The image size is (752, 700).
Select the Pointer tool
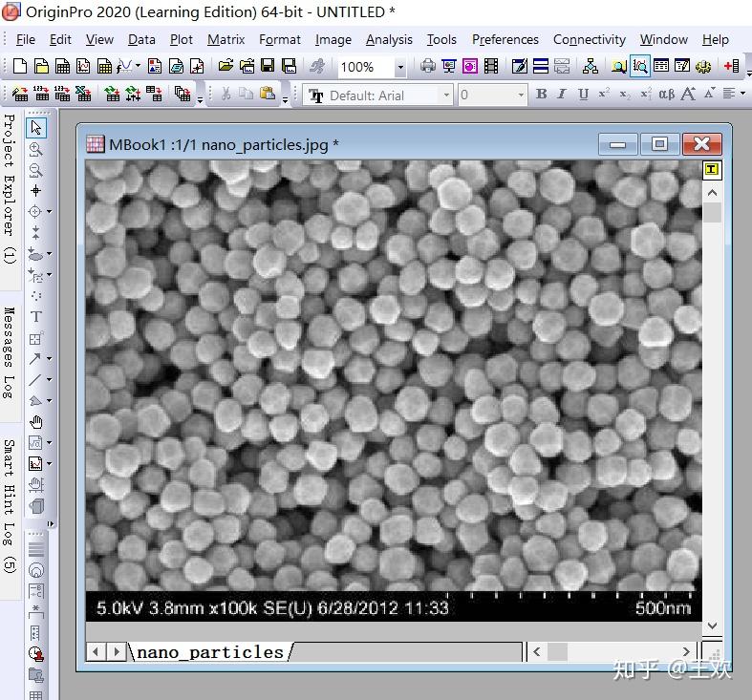click(x=36, y=128)
